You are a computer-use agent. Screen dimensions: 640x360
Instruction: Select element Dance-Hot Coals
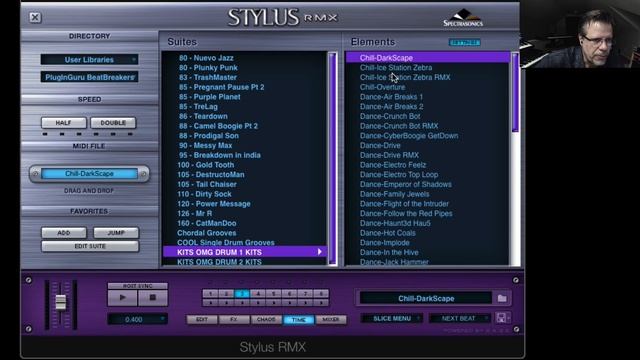pos(388,233)
